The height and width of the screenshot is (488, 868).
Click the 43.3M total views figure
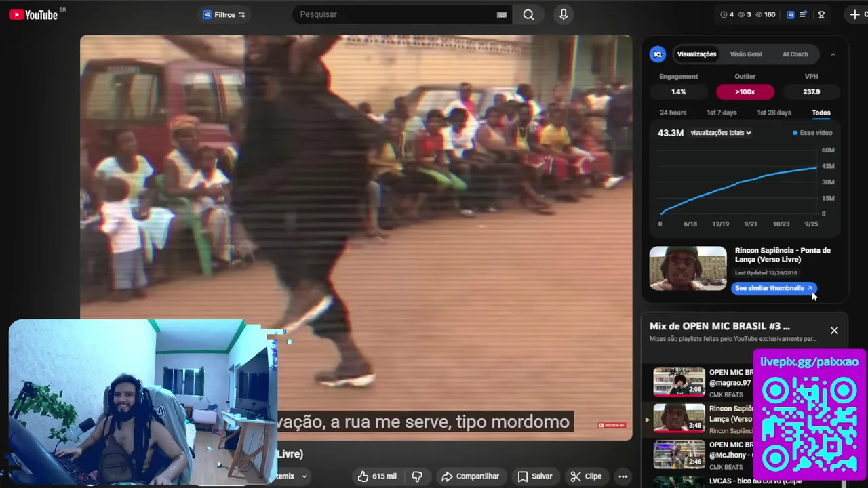pyautogui.click(x=671, y=133)
